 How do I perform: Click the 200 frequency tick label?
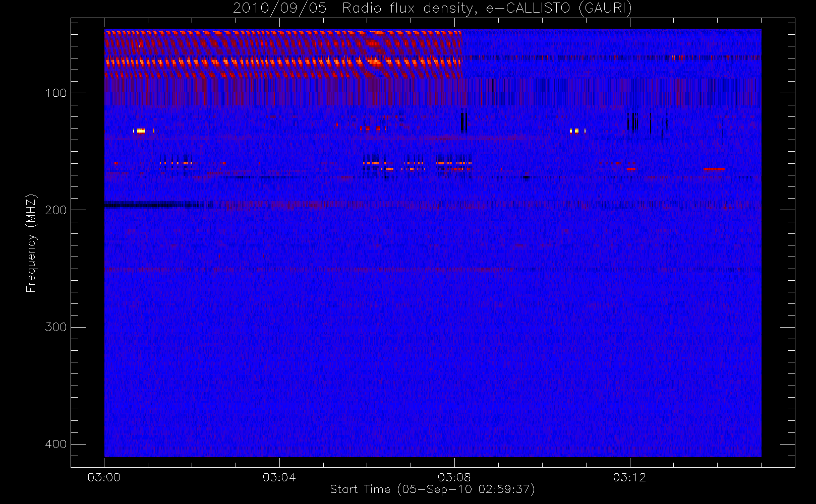[x=55, y=210]
